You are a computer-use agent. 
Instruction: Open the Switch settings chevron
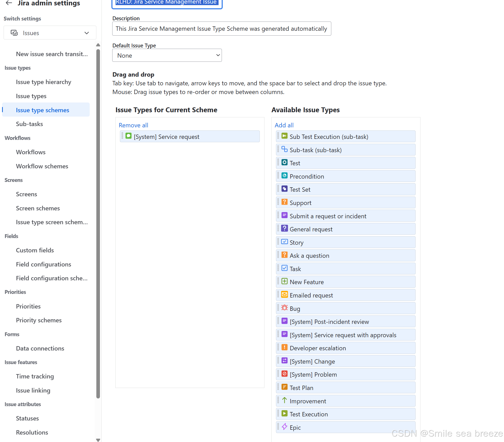86,33
